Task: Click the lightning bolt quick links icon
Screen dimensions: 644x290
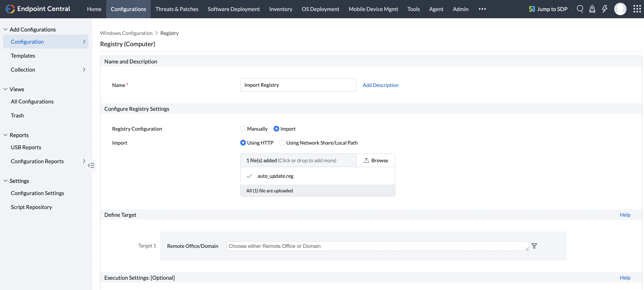Action: tap(604, 9)
